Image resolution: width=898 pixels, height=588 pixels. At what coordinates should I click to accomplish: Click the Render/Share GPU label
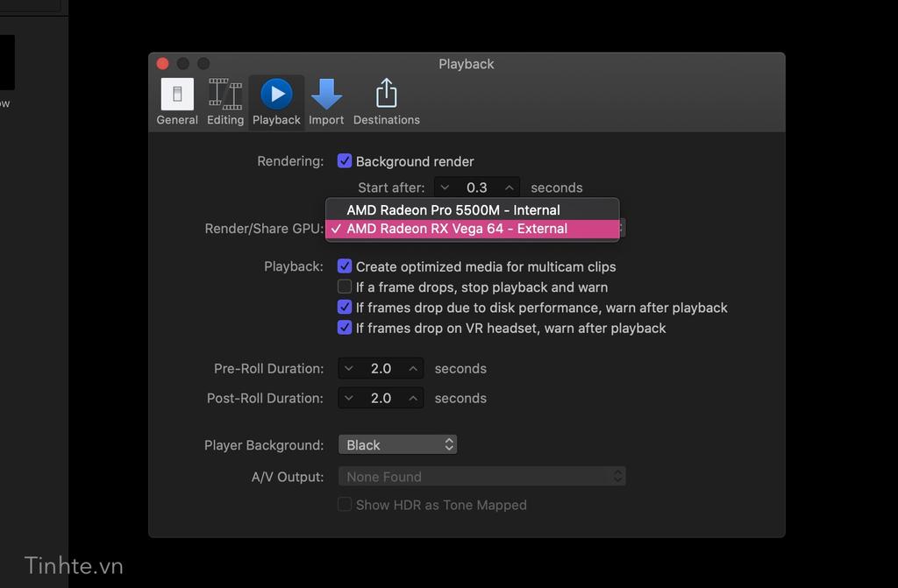(x=264, y=229)
